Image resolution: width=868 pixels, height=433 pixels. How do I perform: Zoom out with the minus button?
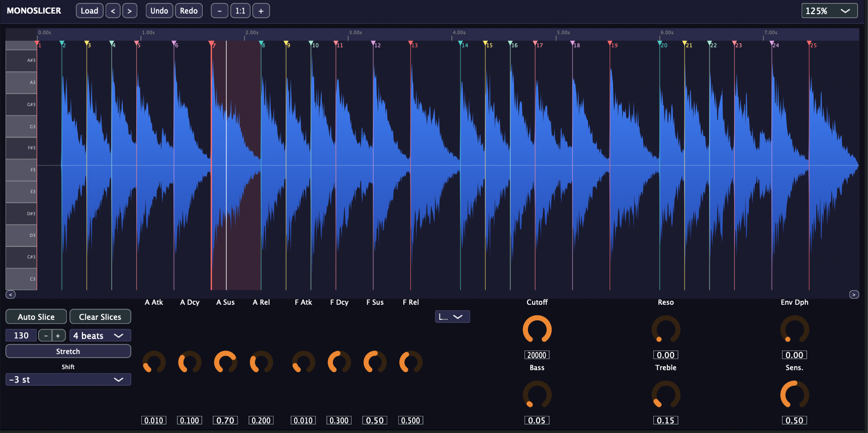[219, 11]
